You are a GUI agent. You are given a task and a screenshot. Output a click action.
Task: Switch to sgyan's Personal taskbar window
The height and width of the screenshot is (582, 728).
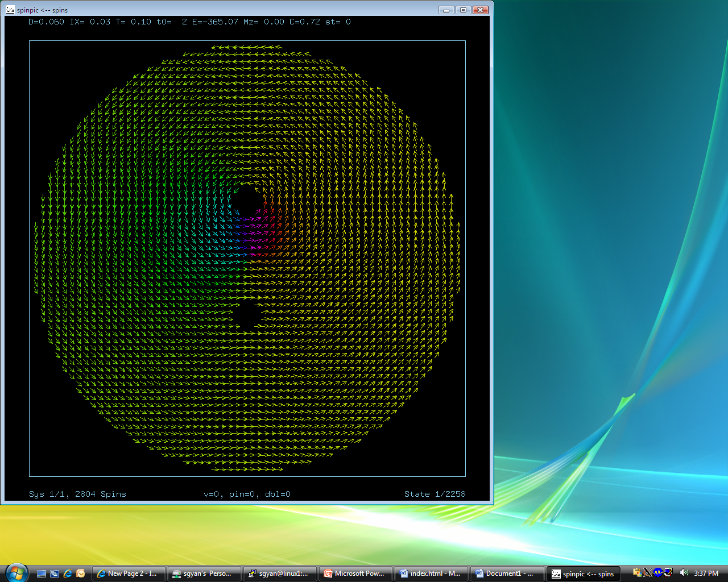[x=204, y=573]
